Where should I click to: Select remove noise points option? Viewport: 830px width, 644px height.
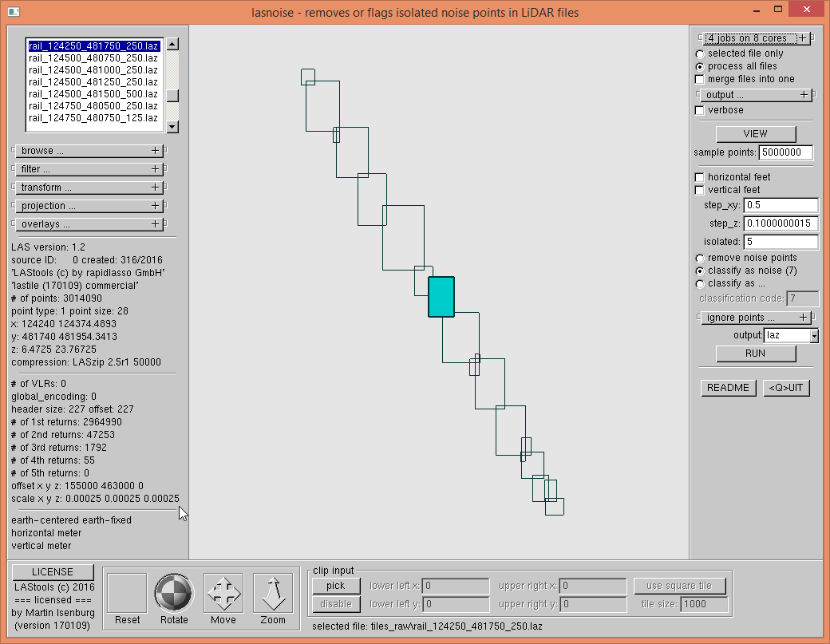pyautogui.click(x=700, y=258)
